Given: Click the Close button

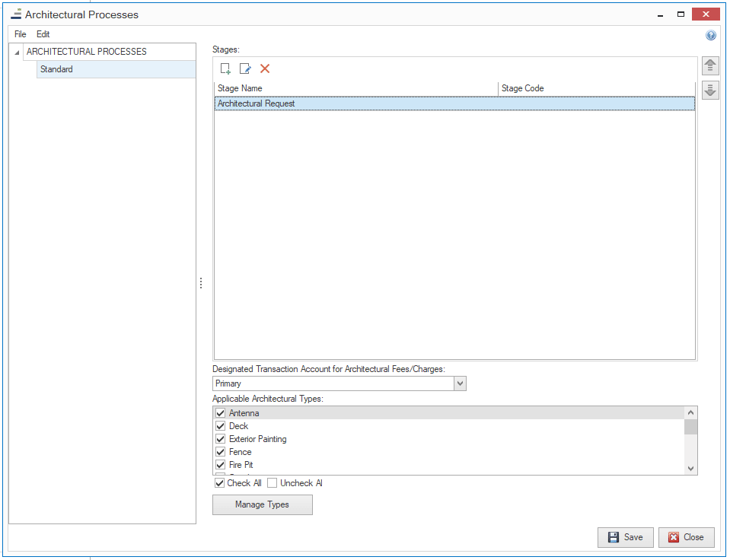Looking at the screenshot, I should click(687, 537).
